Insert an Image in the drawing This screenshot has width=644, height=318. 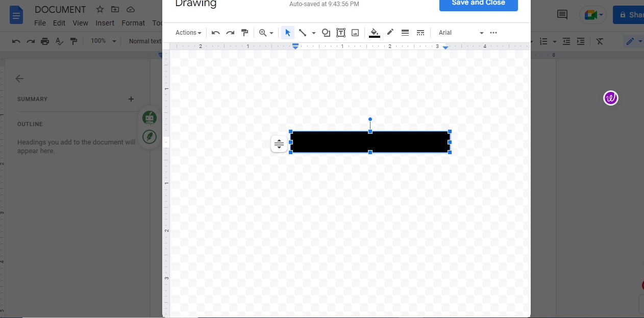(x=355, y=32)
